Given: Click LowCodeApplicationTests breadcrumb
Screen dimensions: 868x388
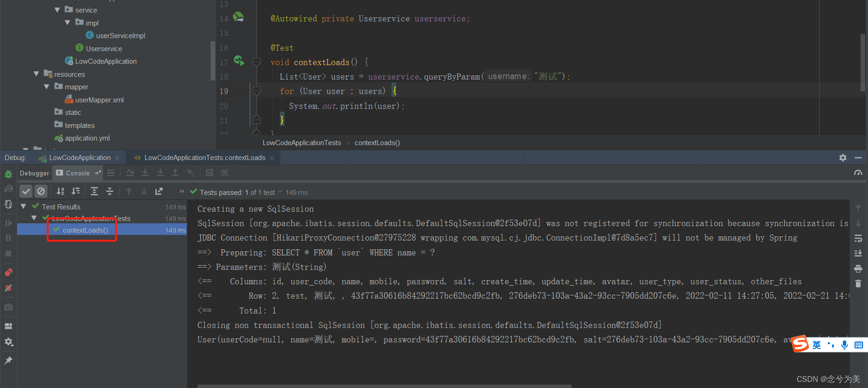Looking at the screenshot, I should coord(302,143).
